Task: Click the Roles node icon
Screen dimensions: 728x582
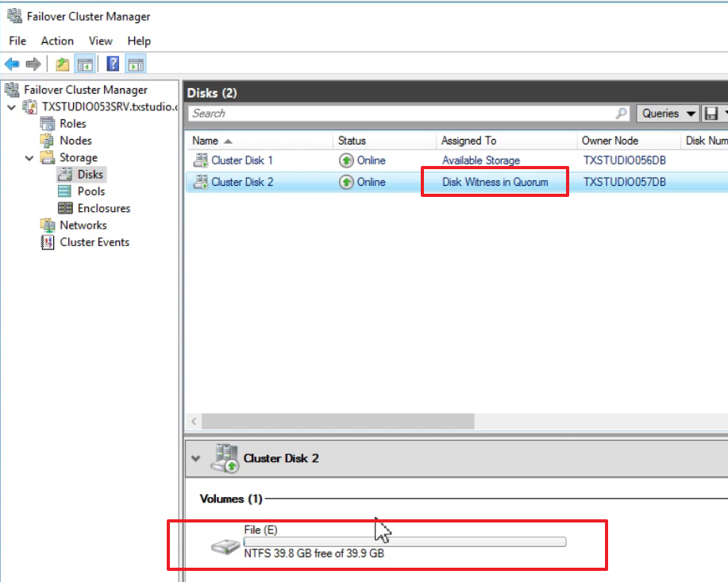Action: pos(48,124)
